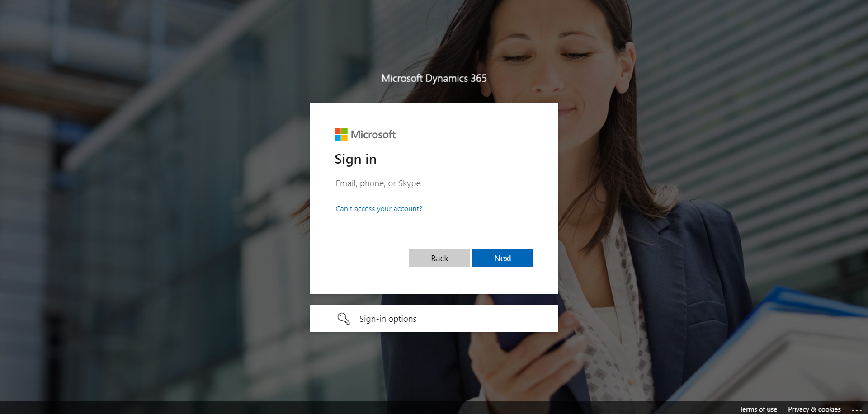Open Sign-in options
The image size is (868, 414).
click(x=434, y=319)
